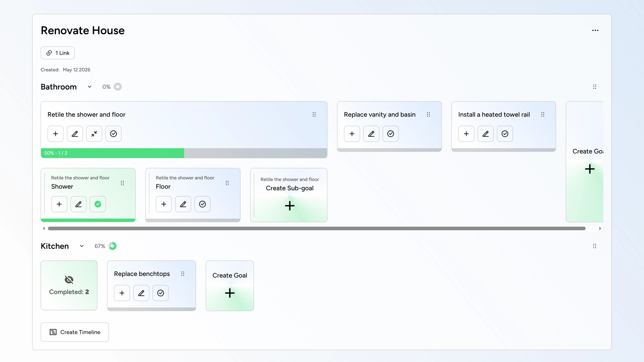Click the 50% - 1 / 2 progress bar
This screenshot has height=362, width=644.
(184, 153)
